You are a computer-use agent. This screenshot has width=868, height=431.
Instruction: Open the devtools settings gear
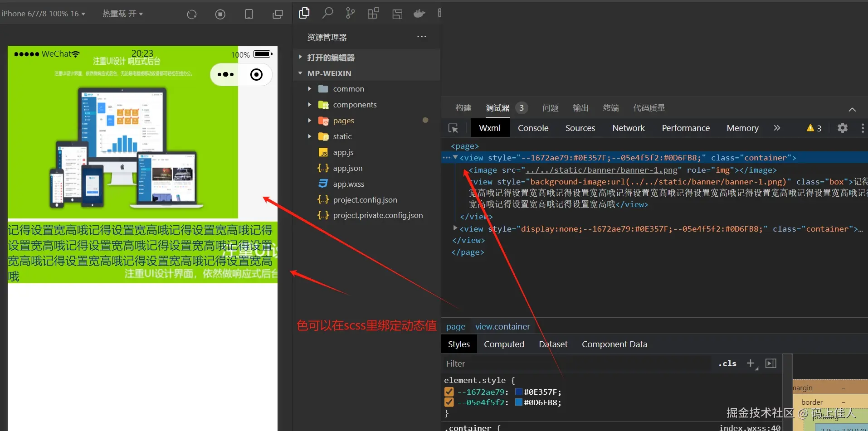(x=843, y=128)
